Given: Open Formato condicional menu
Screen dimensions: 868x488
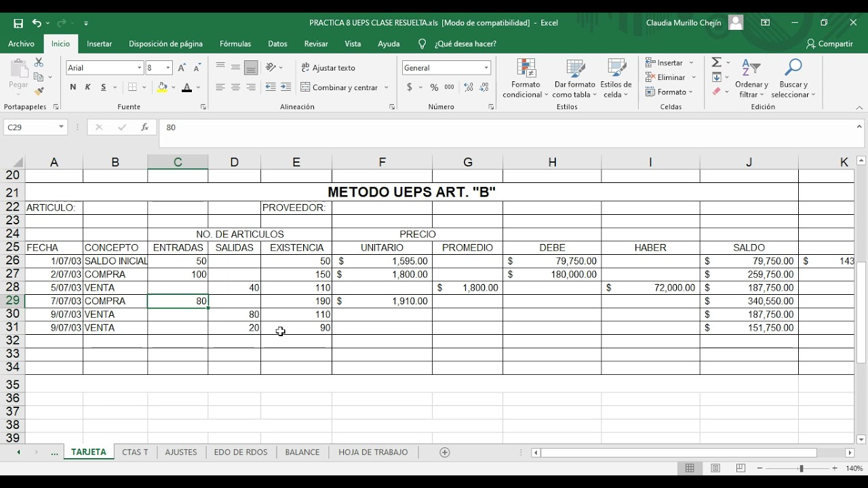Looking at the screenshot, I should coord(526,79).
